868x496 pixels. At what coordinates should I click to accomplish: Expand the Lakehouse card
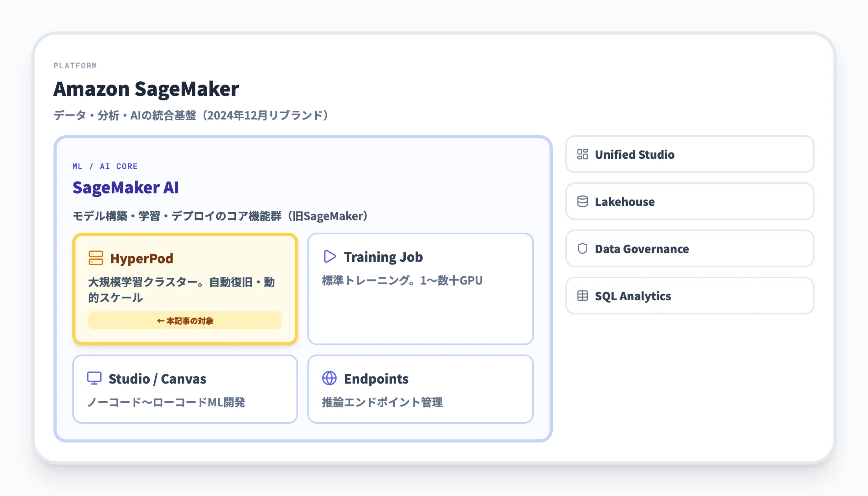689,202
